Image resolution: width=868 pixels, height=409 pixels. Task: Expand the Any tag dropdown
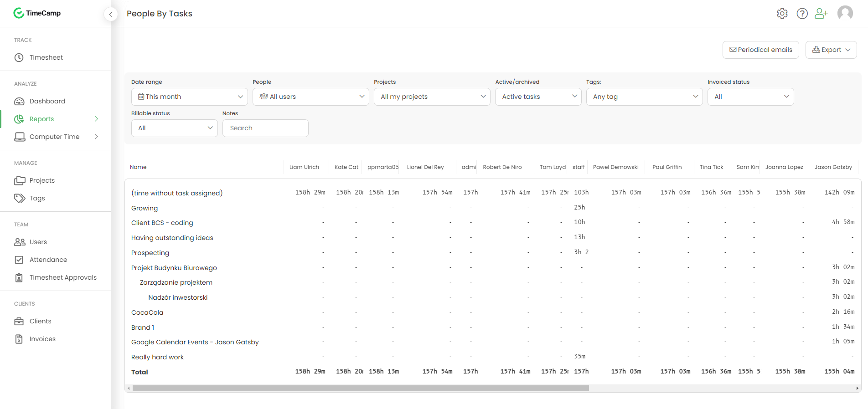tap(644, 97)
